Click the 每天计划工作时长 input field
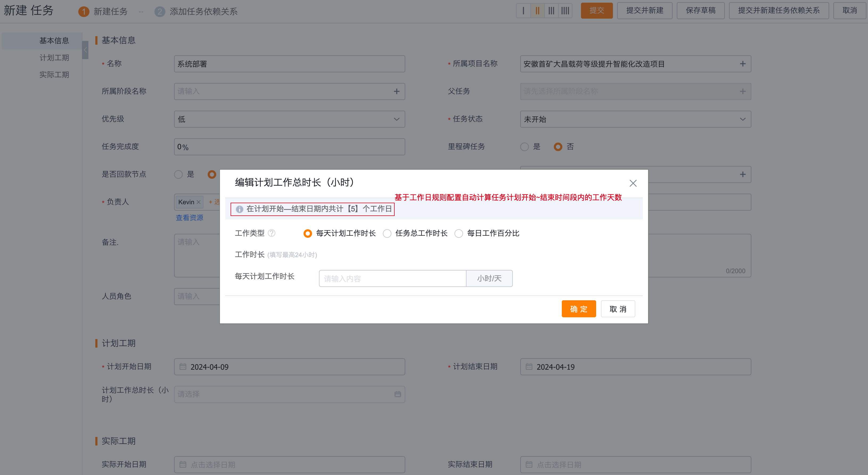The image size is (868, 475). point(392,278)
